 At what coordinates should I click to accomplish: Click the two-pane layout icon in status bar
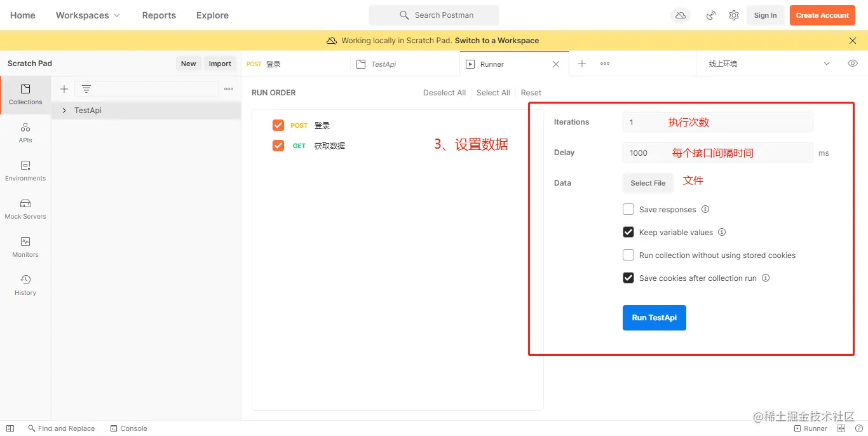click(x=841, y=428)
